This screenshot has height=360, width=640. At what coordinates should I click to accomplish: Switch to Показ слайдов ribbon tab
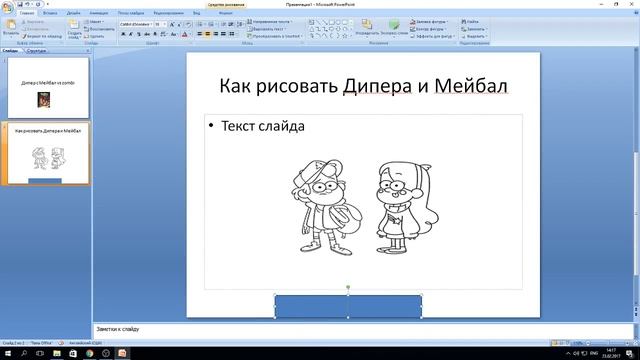click(131, 13)
